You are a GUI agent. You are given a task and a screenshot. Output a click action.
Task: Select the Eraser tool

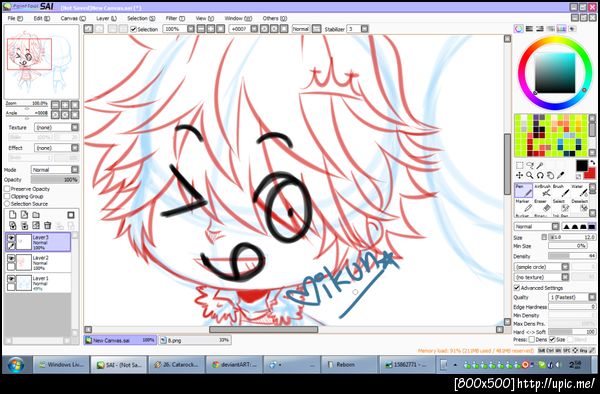[543, 206]
